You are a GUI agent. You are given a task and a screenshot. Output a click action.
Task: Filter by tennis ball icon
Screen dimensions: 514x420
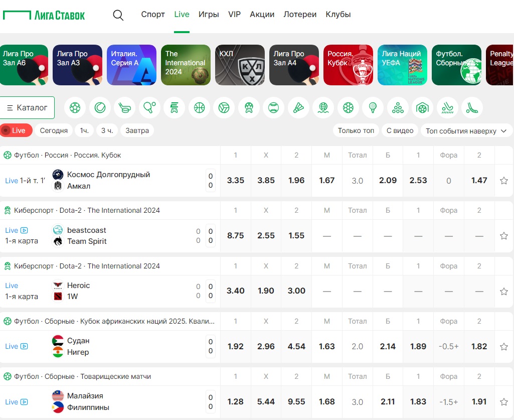[x=100, y=107]
